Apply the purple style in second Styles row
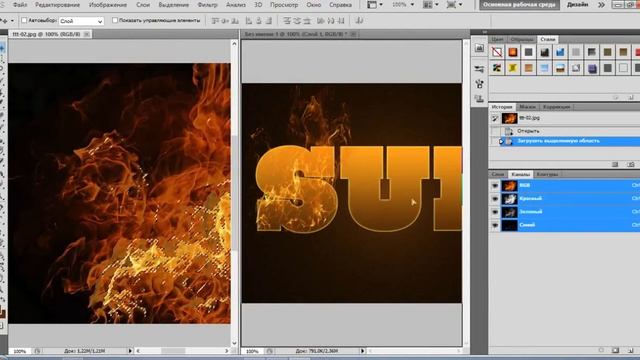640x360 pixels. coord(592,68)
